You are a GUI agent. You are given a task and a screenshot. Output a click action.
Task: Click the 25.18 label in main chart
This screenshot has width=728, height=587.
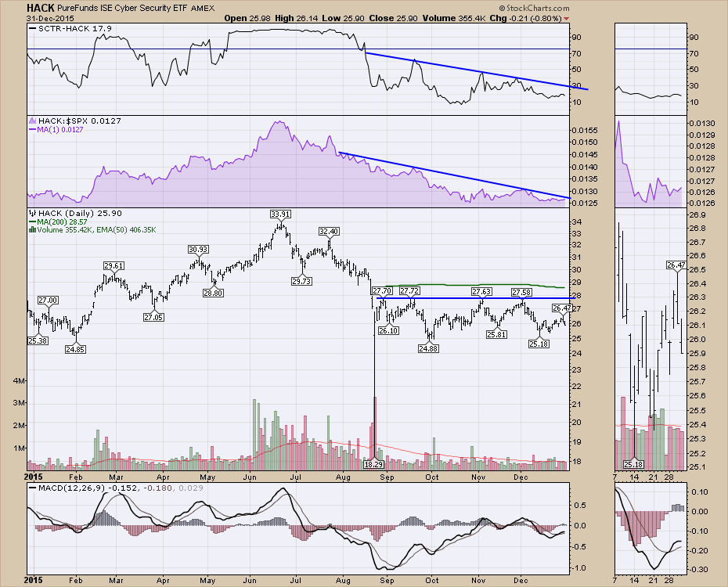click(x=539, y=344)
